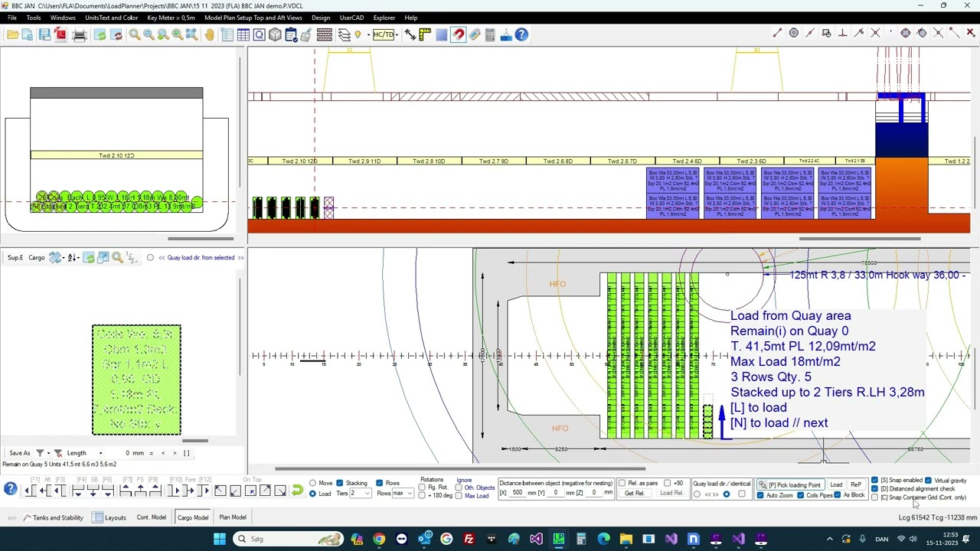This screenshot has width=980, height=551.
Task: Click the [F1] align aft icon
Action: click(x=31, y=491)
